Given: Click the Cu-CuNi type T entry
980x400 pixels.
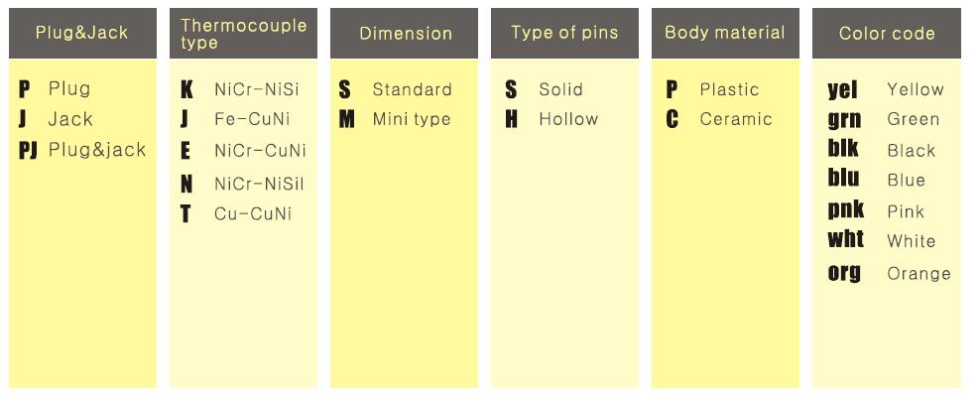Looking at the screenshot, I should 252,213.
